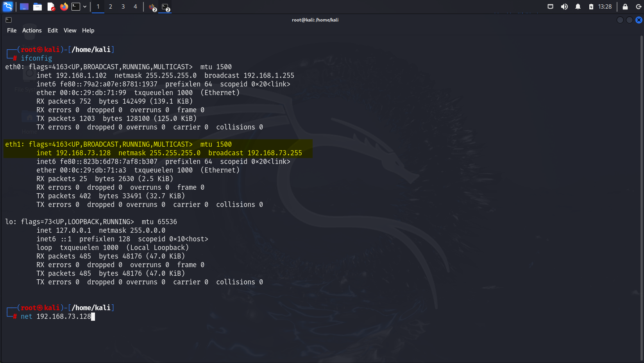Open the file manager from the taskbar
This screenshot has height=363, width=644.
point(38,6)
